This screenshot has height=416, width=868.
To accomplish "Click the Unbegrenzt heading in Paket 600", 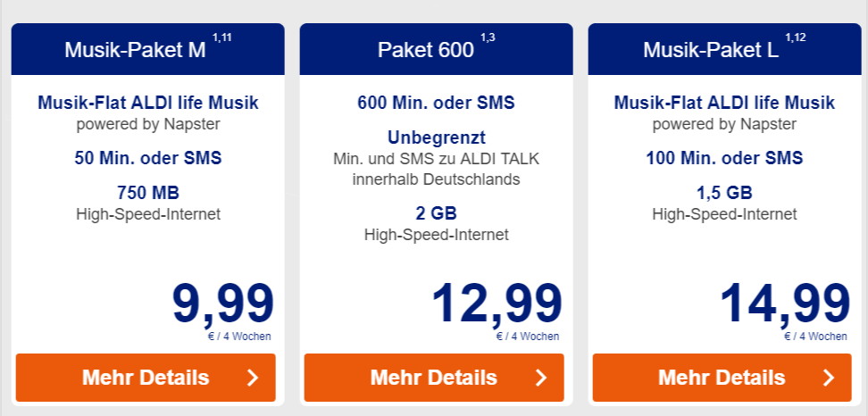I will click(x=436, y=138).
